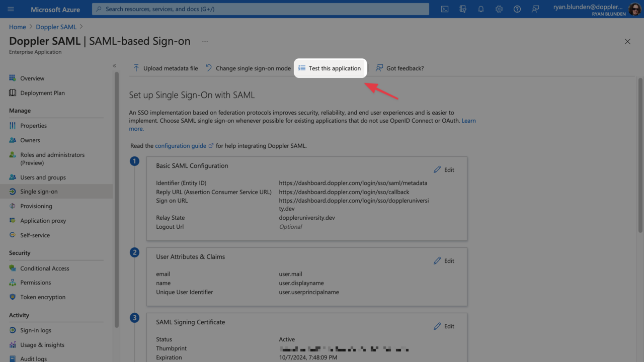644x362 pixels.
Task: Focus the search resources box
Action: pyautogui.click(x=261, y=9)
